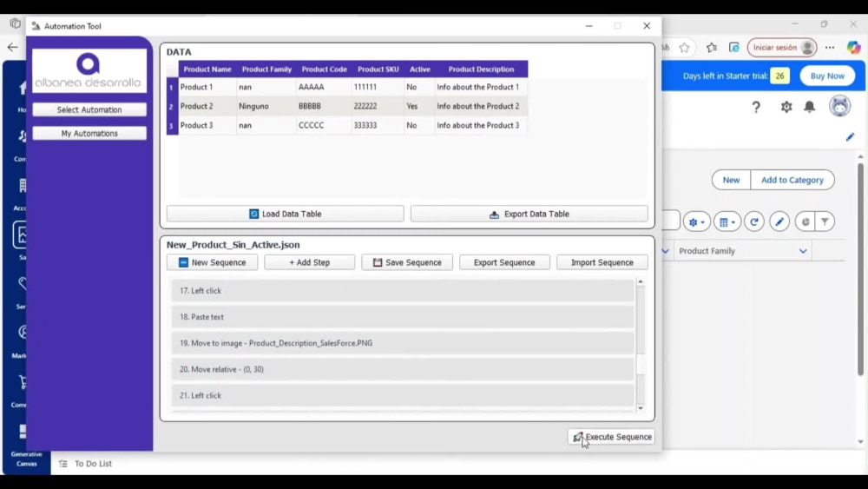Click Product Description column header
This screenshot has height=489, width=868.
[x=481, y=69]
